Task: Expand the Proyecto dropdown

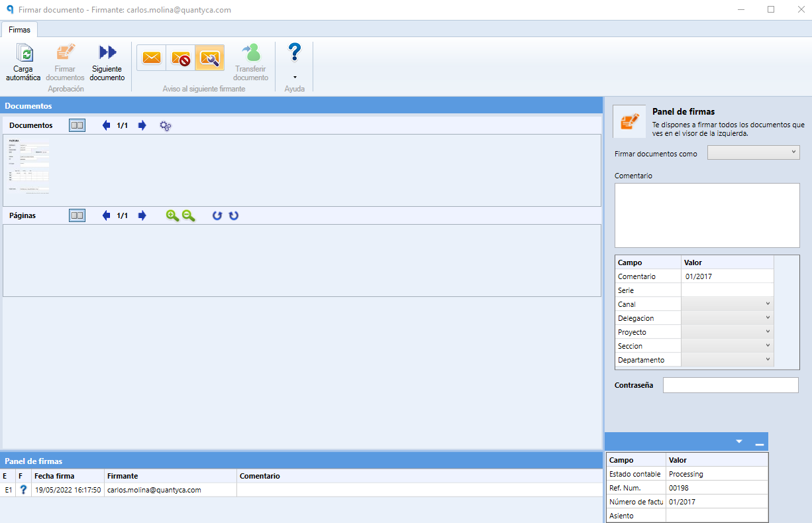Action: (727, 332)
